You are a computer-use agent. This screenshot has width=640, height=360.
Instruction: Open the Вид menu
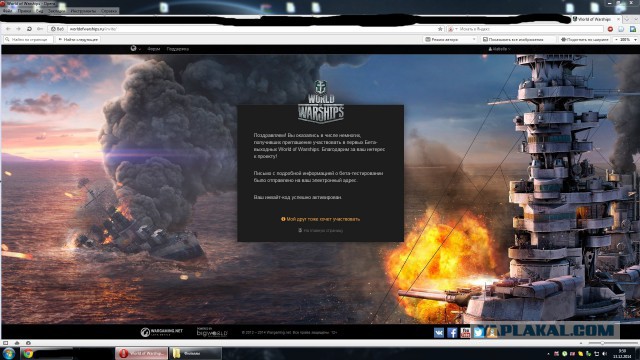point(40,11)
